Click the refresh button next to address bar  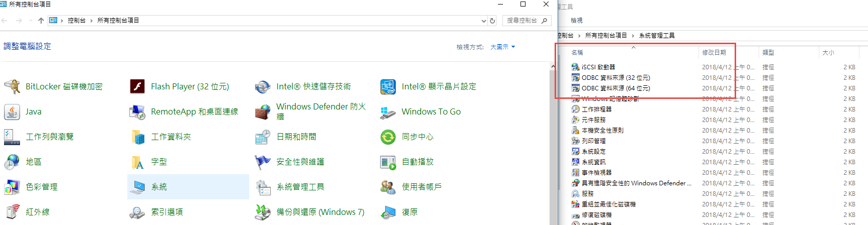492,21
